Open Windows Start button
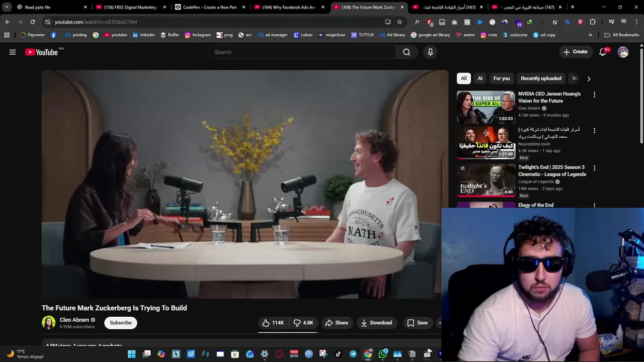 131,354
